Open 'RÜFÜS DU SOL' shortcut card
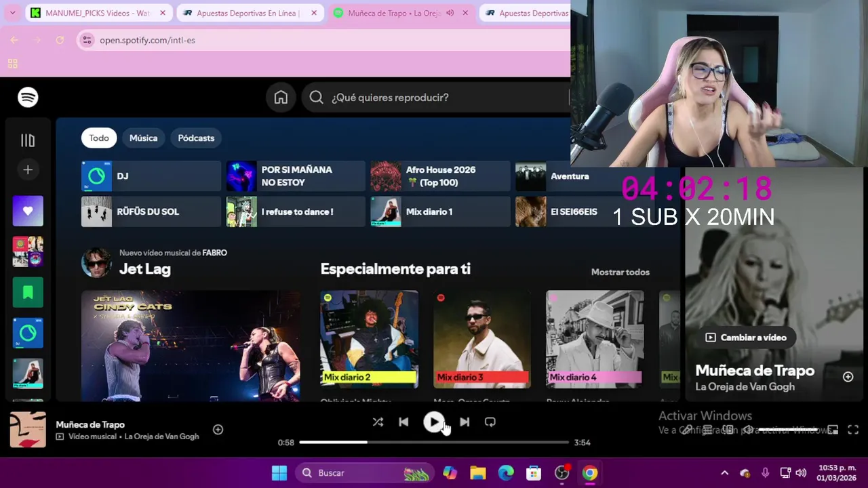Viewport: 868px width, 488px height. 151,211
